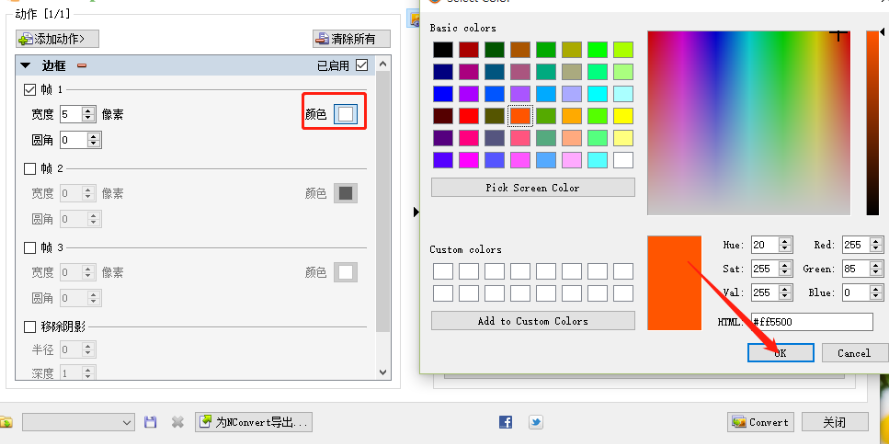This screenshot has width=891, height=444.
Task: Click 为NConvert导出 export button
Action: 255,422
